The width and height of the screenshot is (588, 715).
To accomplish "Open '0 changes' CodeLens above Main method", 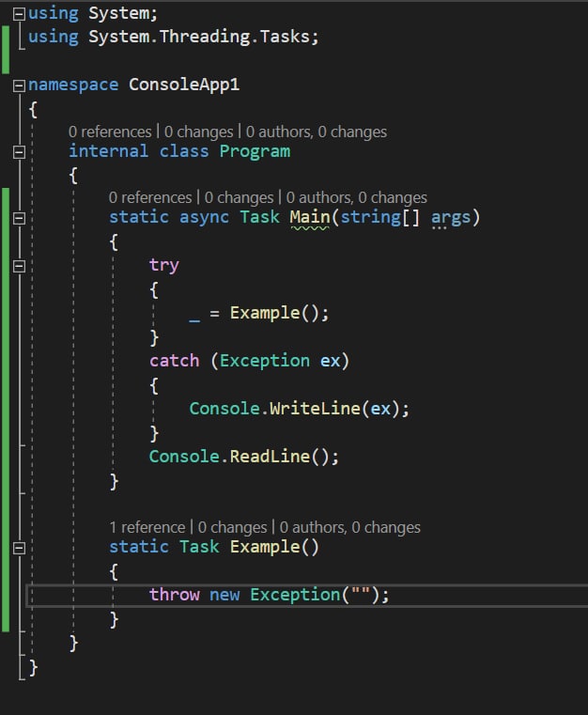I will coord(239,197).
